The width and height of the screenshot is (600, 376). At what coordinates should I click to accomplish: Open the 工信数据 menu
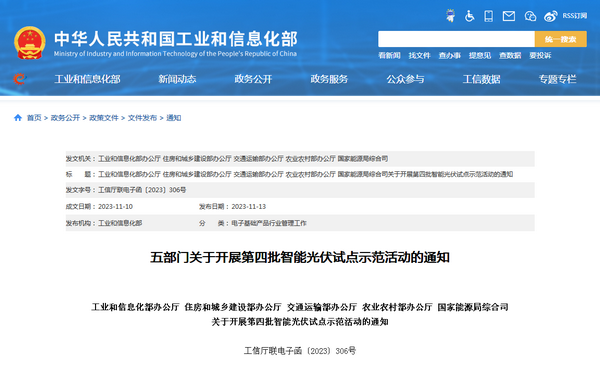[481, 79]
